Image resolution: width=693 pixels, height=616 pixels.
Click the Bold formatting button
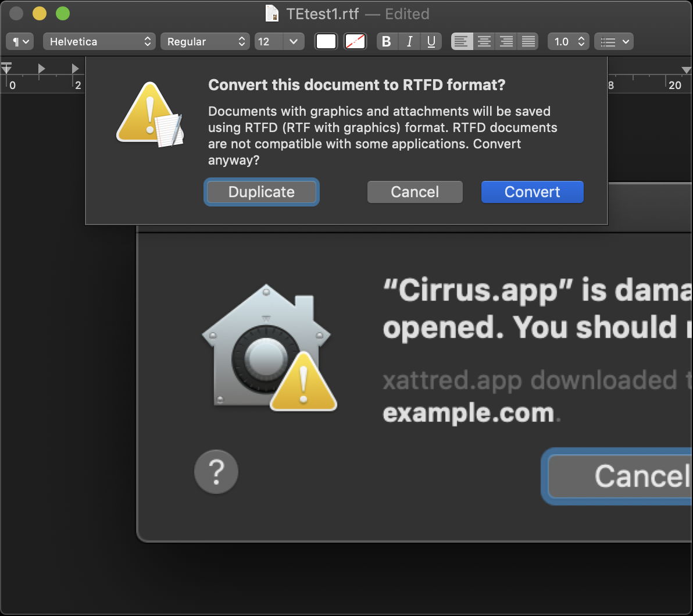click(387, 42)
